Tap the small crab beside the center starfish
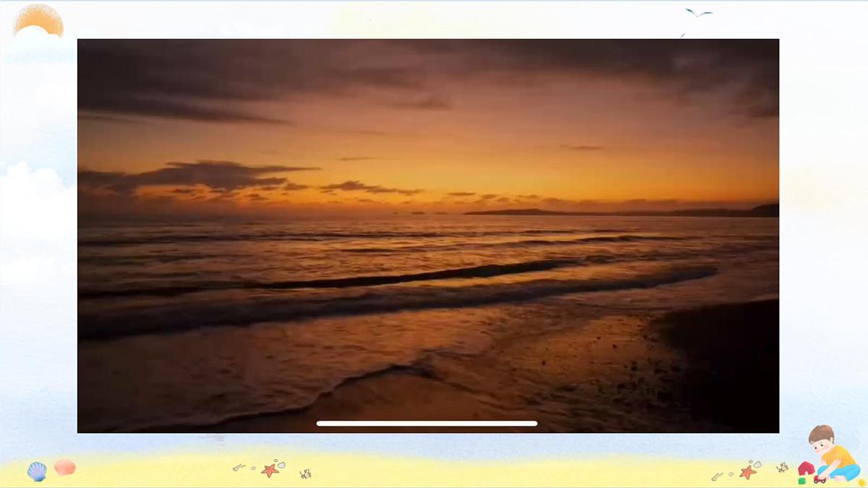 pos(305,474)
